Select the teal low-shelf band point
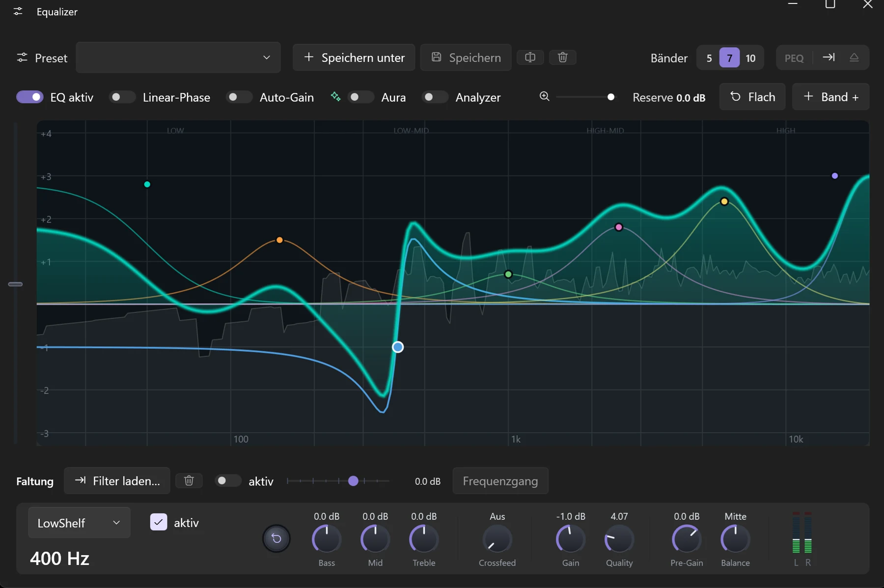884x588 pixels. click(147, 184)
